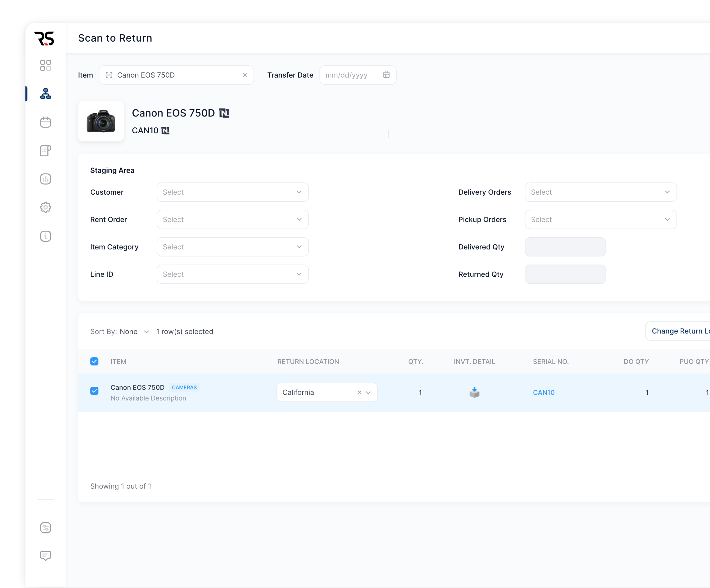Screen dimensions: 710x588
Task: Clear the California return location value
Action: click(359, 392)
